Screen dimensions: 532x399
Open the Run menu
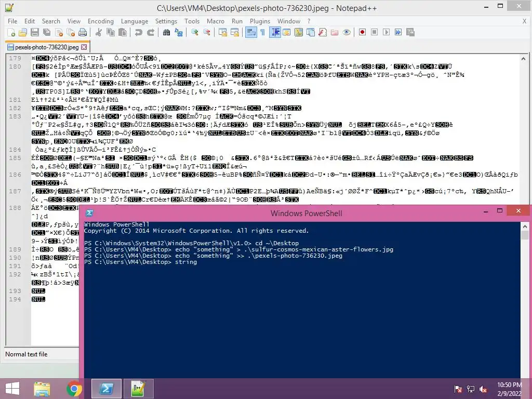coord(237,21)
